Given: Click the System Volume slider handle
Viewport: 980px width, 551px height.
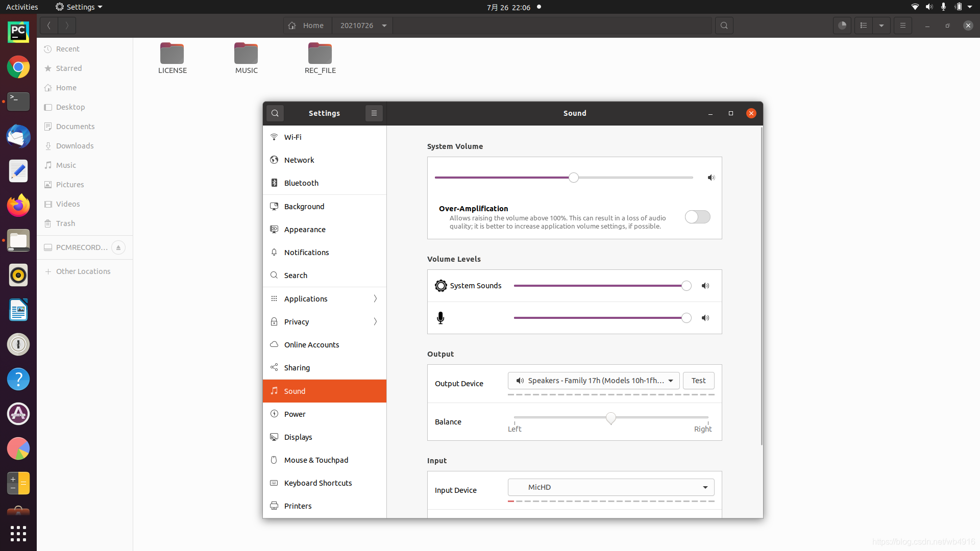Looking at the screenshot, I should point(574,178).
